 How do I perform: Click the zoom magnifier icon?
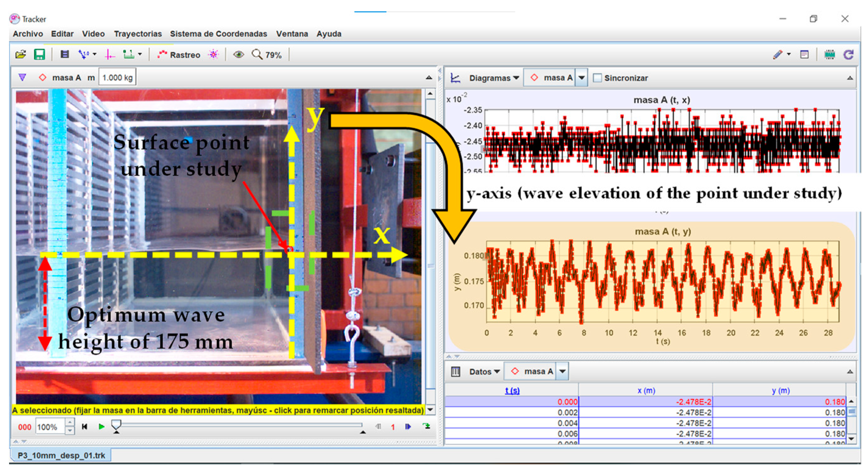[257, 54]
